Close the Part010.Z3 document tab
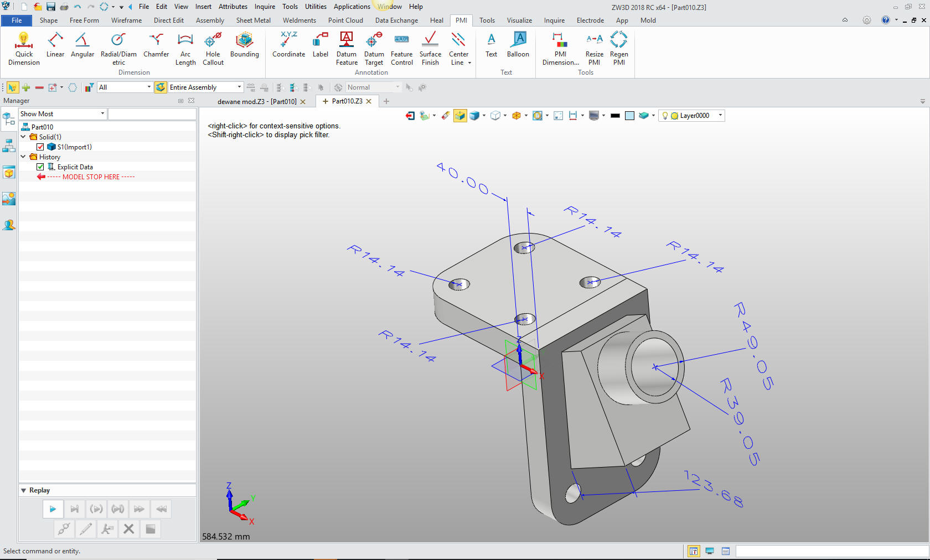Viewport: 930px width, 560px height. tap(369, 101)
